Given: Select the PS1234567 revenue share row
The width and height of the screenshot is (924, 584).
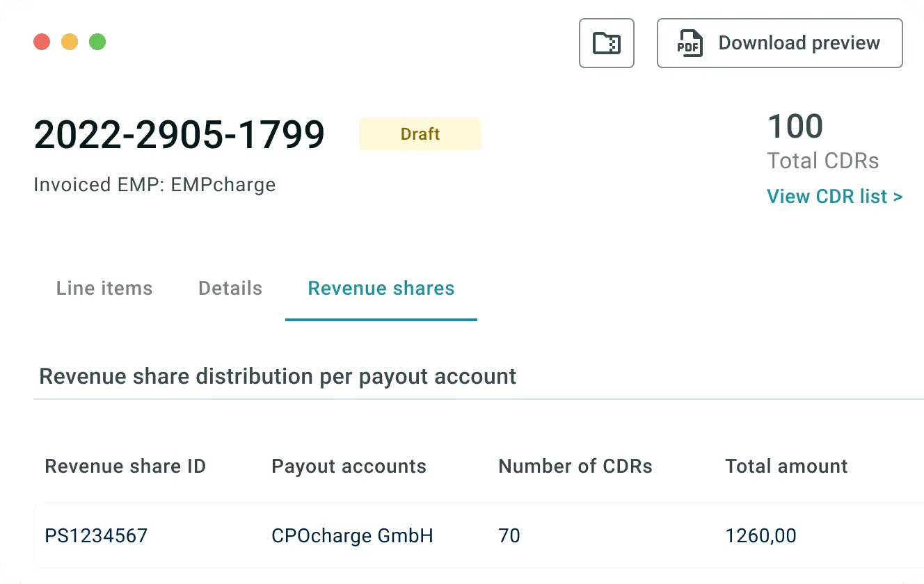Looking at the screenshot, I should pyautogui.click(x=96, y=536).
